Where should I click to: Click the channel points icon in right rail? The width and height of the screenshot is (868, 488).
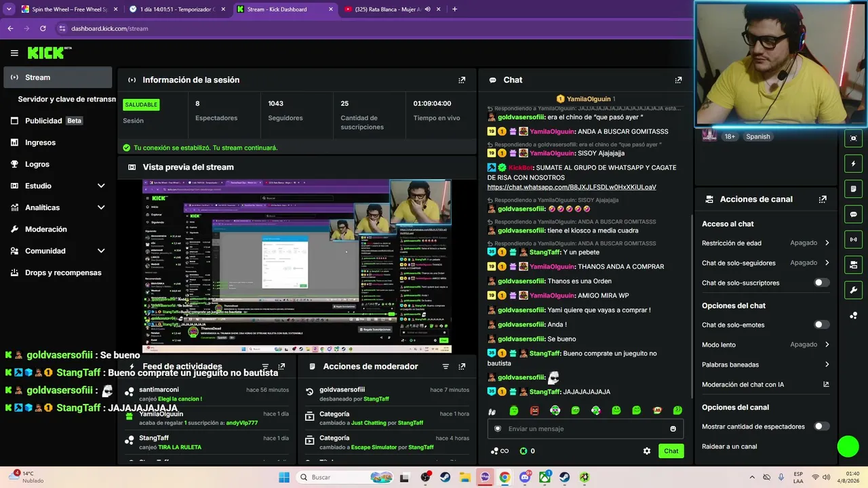click(x=853, y=315)
